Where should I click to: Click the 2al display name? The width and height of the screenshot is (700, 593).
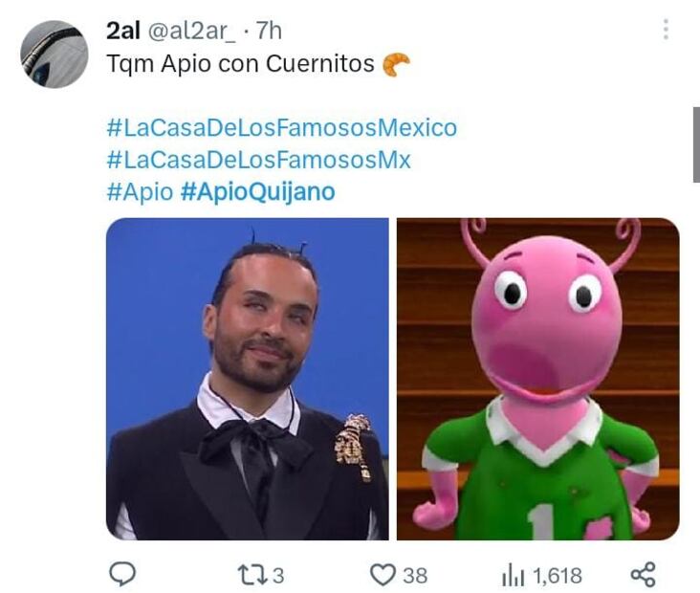(x=123, y=31)
